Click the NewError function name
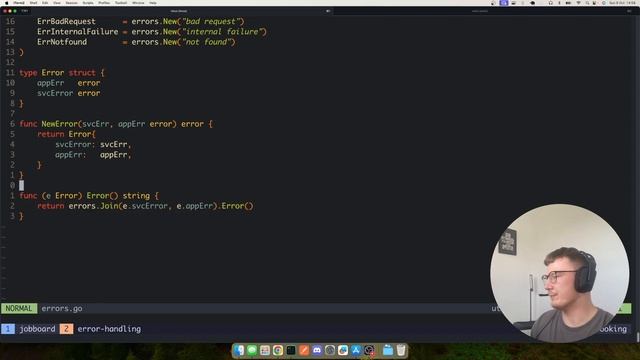This screenshot has height=360, width=640. (60, 124)
